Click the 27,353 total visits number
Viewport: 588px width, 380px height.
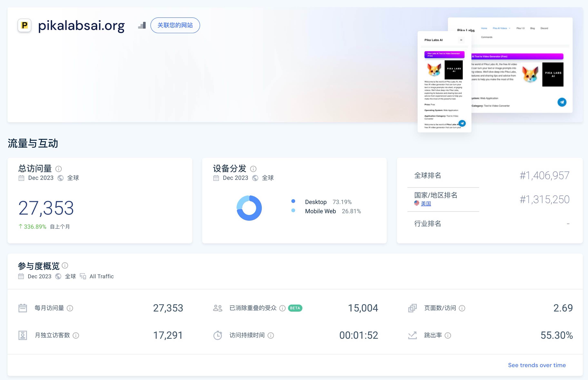coord(46,208)
